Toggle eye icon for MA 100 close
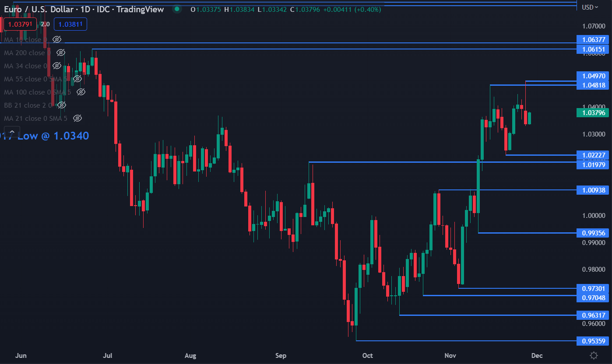The image size is (612, 364). tap(81, 92)
